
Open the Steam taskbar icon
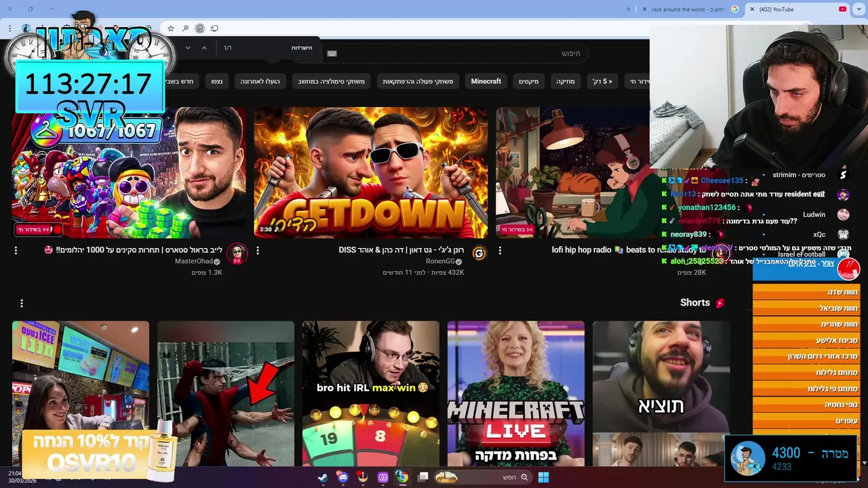tap(323, 477)
